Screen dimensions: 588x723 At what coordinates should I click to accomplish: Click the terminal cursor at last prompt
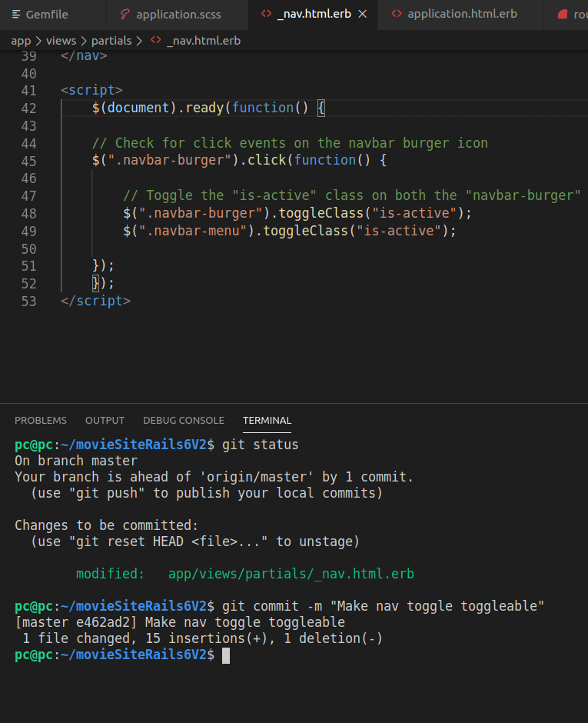[x=226, y=655]
